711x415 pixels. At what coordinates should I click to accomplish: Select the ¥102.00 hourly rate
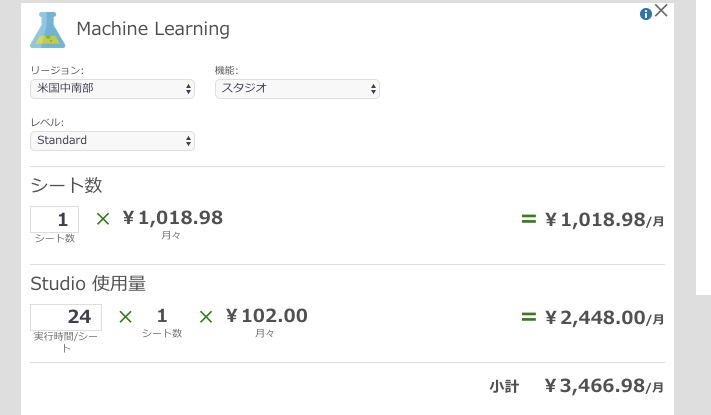click(267, 316)
